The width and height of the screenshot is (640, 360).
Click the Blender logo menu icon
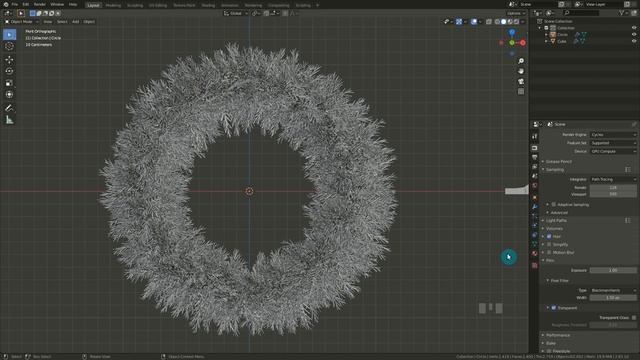coord(6,4)
